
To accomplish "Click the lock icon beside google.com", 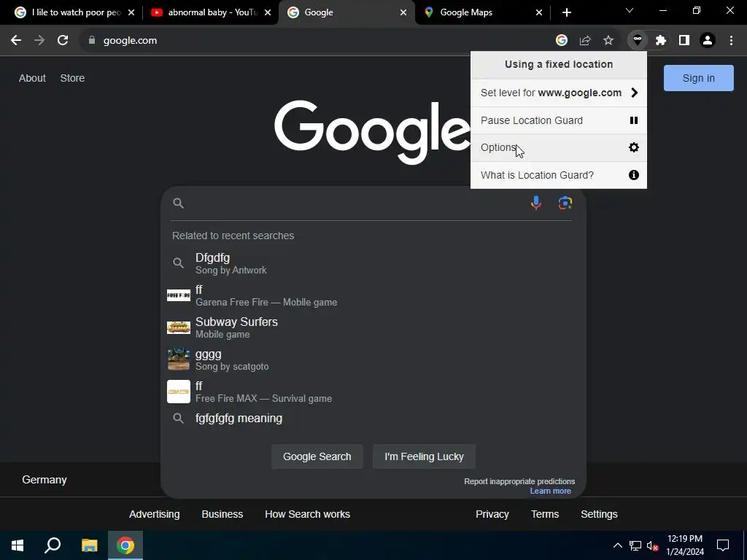I will [92, 41].
